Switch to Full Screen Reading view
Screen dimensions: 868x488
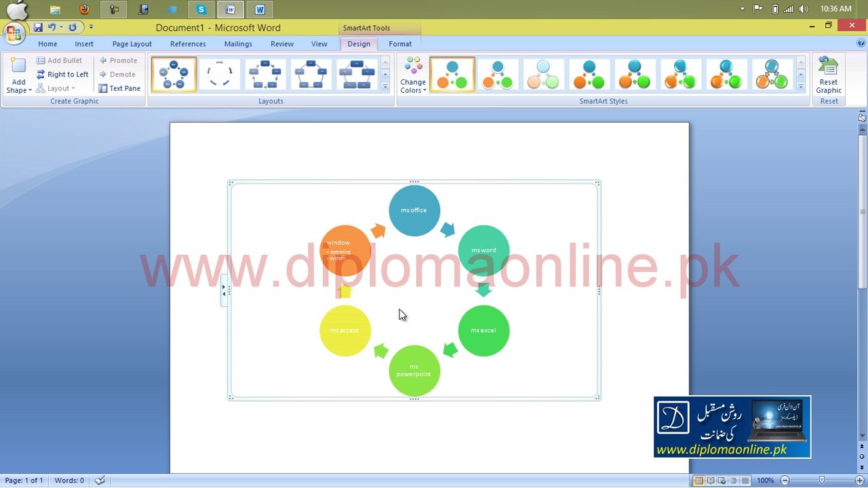pyautogui.click(x=710, y=481)
